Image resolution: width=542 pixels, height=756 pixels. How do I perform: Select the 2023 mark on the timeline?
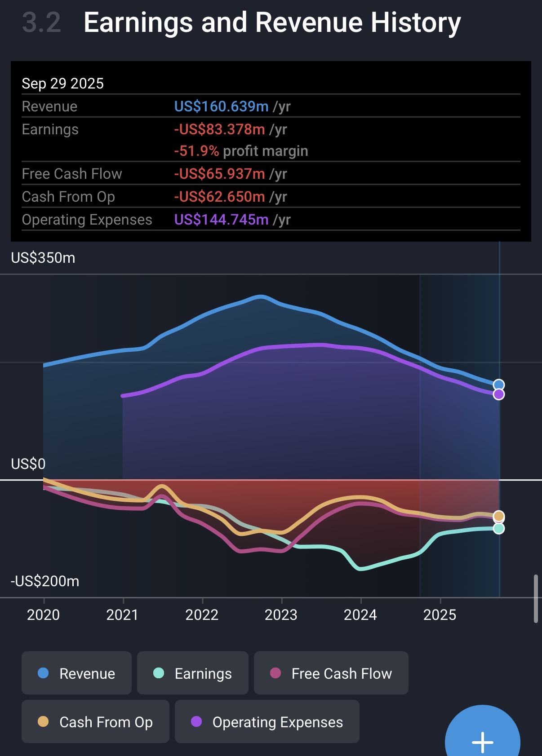tap(281, 614)
